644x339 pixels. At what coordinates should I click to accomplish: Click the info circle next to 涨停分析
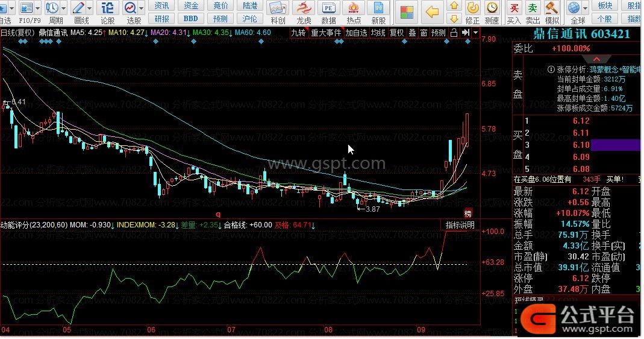(551, 69)
